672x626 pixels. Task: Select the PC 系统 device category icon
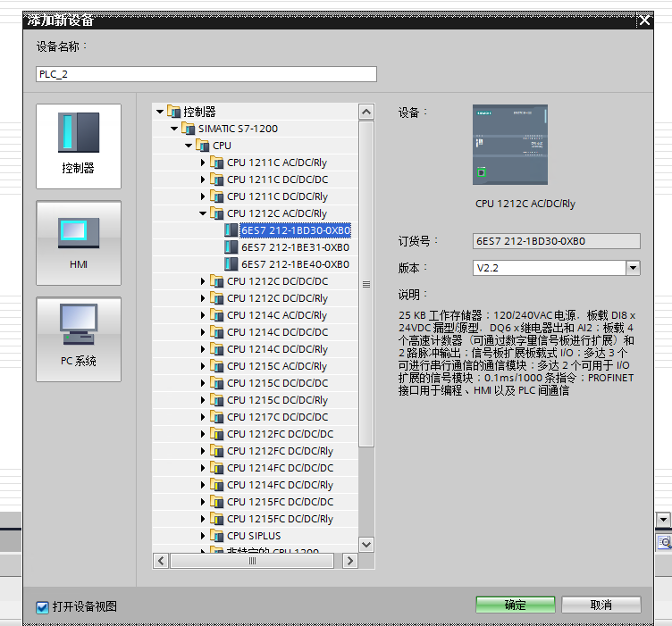[79, 339]
